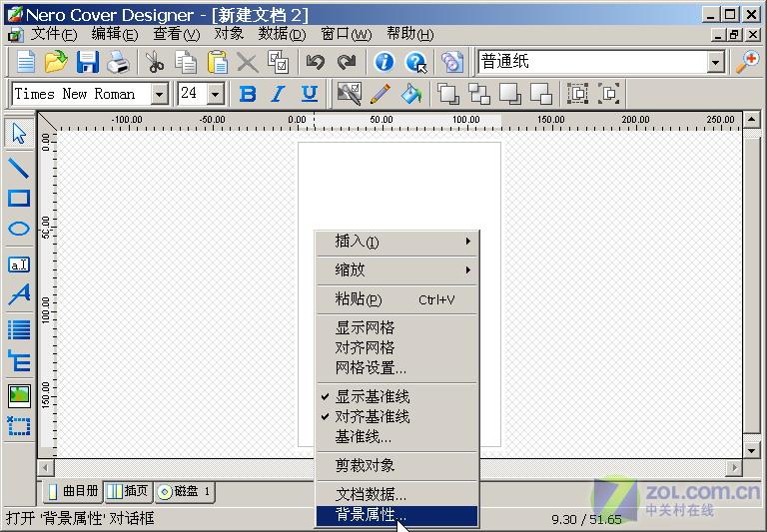Screen dimensions: 767x532
Task: Open the 窗口 menu
Action: (x=346, y=34)
